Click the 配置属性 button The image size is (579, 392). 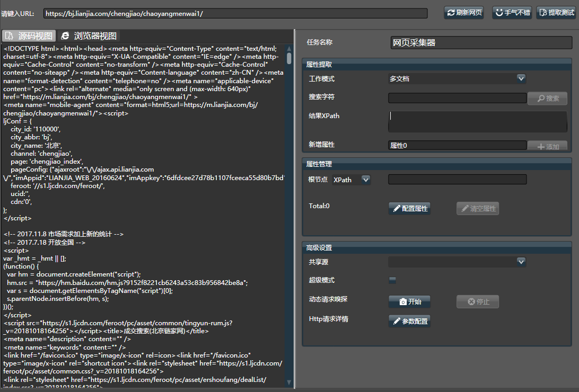[x=409, y=208]
